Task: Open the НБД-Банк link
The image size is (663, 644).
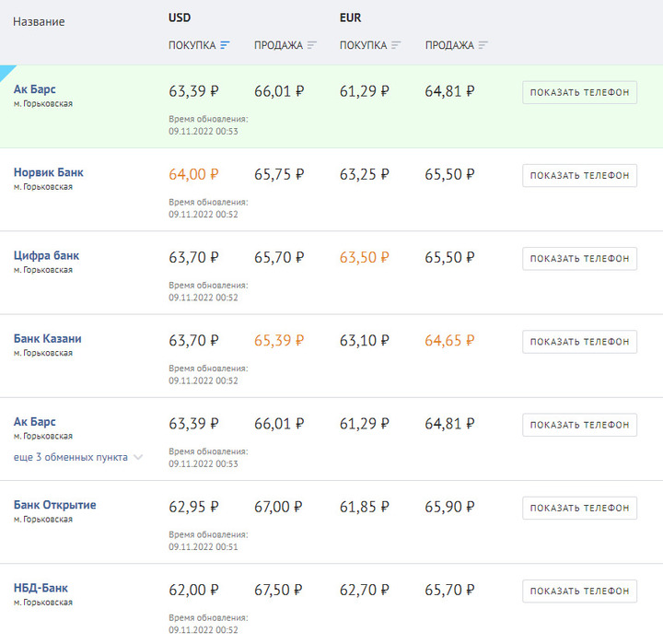Action: pyautogui.click(x=41, y=588)
